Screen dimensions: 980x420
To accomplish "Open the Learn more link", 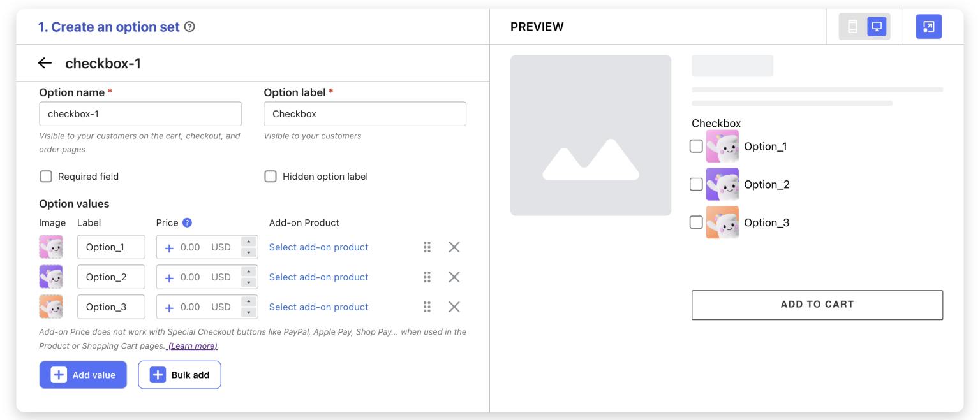I will pyautogui.click(x=191, y=345).
